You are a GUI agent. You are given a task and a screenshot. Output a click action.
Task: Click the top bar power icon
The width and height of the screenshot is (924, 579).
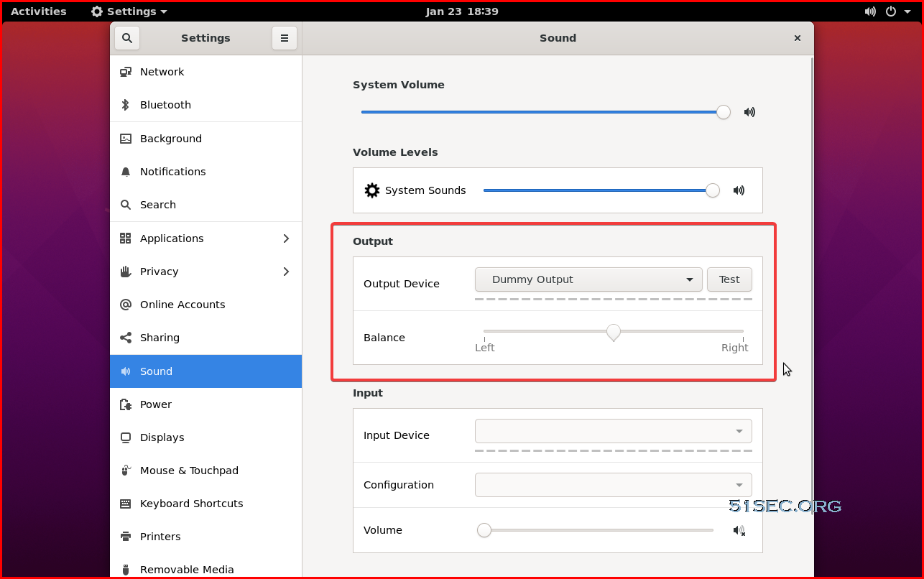tap(891, 11)
